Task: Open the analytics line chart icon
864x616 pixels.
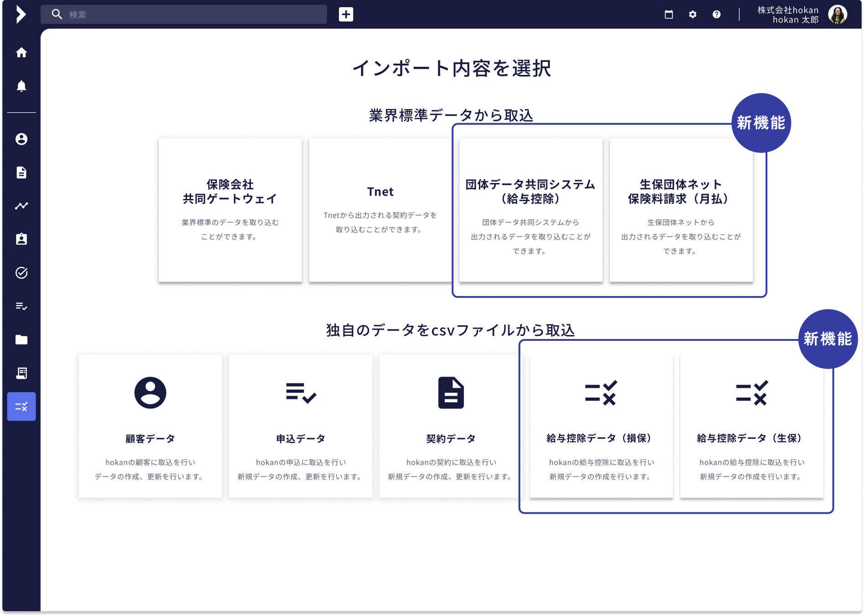Action: point(21,206)
